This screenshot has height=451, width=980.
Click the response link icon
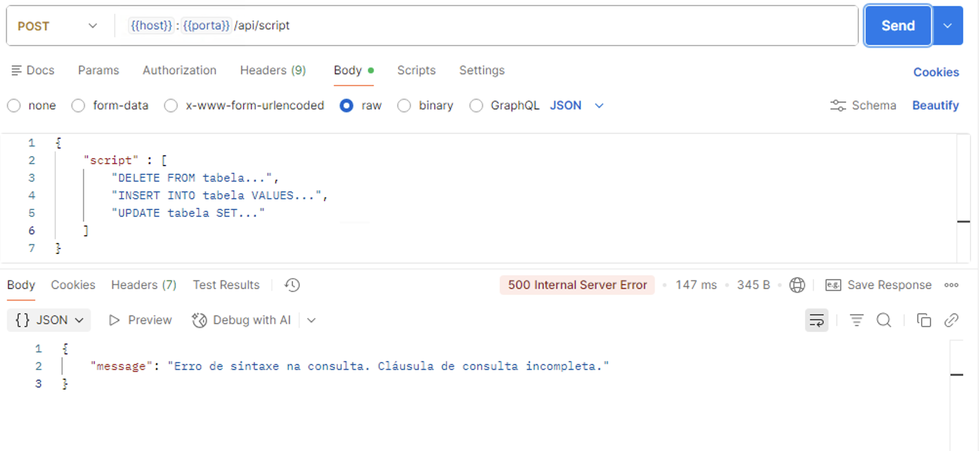coord(951,320)
